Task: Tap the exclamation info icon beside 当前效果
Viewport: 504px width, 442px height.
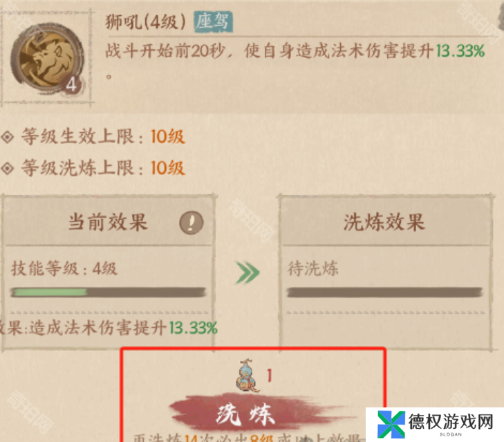Action: tap(192, 223)
